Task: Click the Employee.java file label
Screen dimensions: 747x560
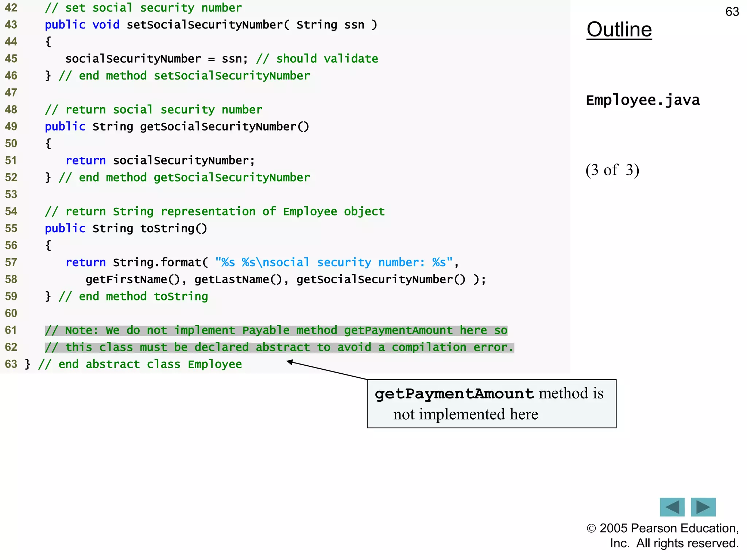Action: (x=643, y=100)
